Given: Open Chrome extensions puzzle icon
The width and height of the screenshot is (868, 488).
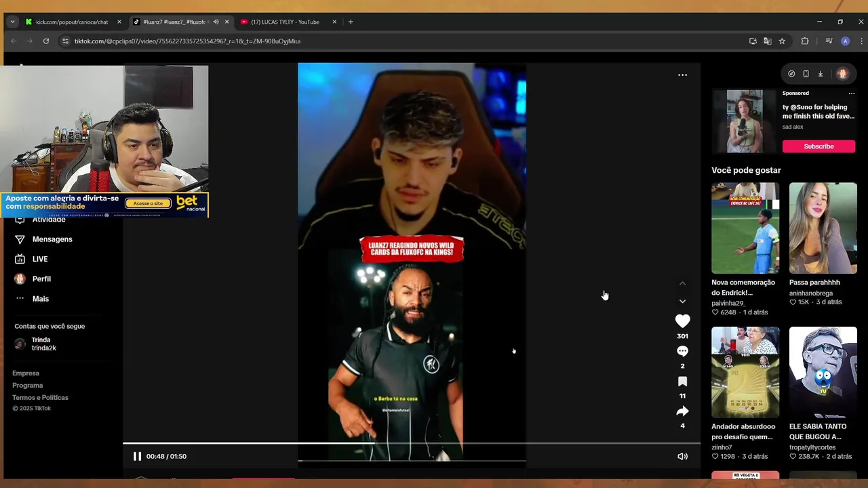Looking at the screenshot, I should click(x=805, y=41).
